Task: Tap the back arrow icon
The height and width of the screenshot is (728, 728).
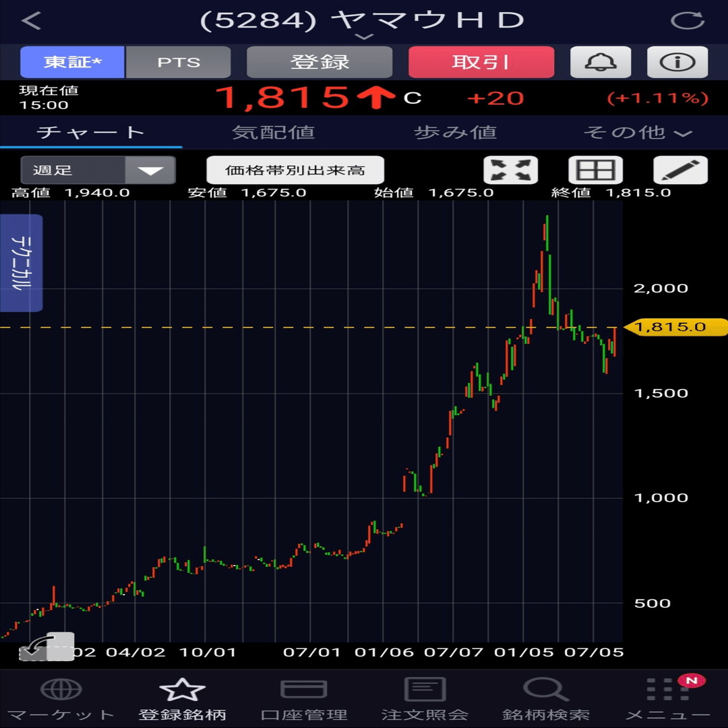Action: (32, 21)
